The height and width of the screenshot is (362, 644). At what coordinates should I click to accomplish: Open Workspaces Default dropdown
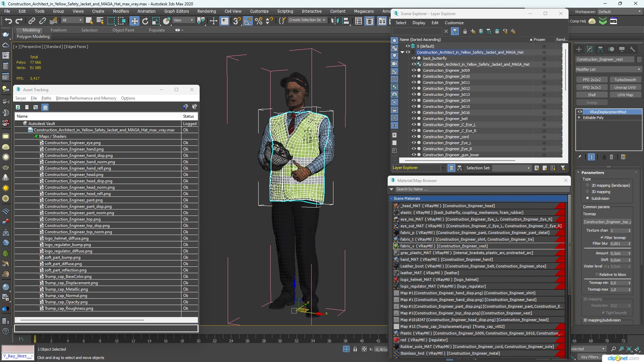620,12
